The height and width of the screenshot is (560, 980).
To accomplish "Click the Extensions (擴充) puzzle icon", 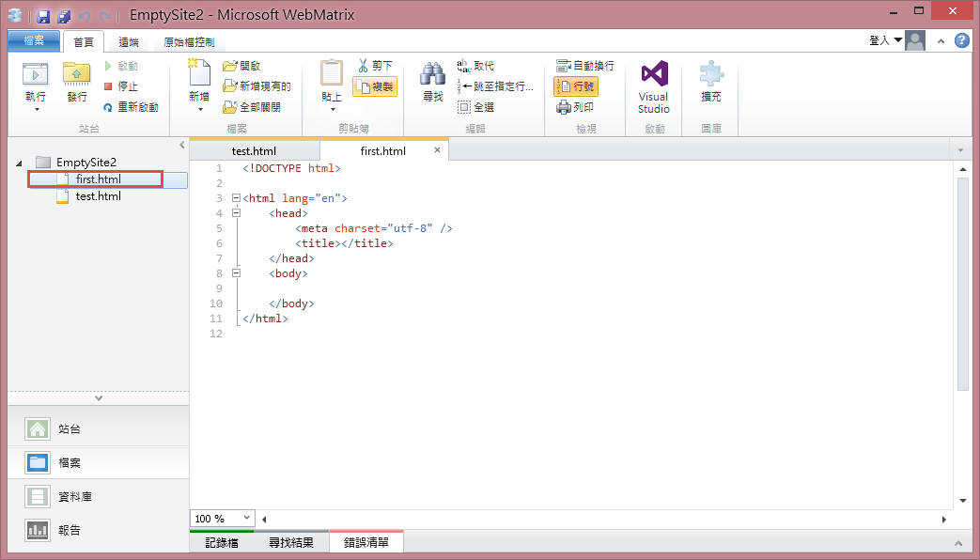I will [711, 75].
